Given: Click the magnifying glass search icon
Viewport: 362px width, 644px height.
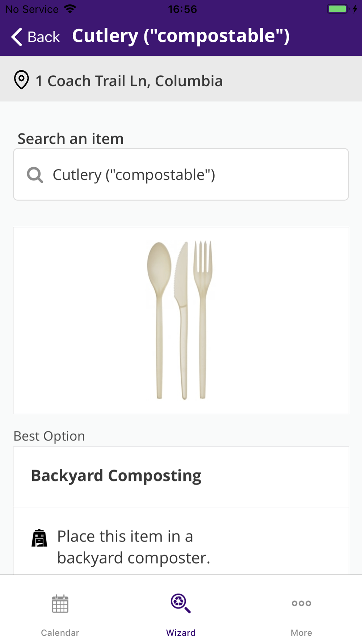Looking at the screenshot, I should click(35, 175).
